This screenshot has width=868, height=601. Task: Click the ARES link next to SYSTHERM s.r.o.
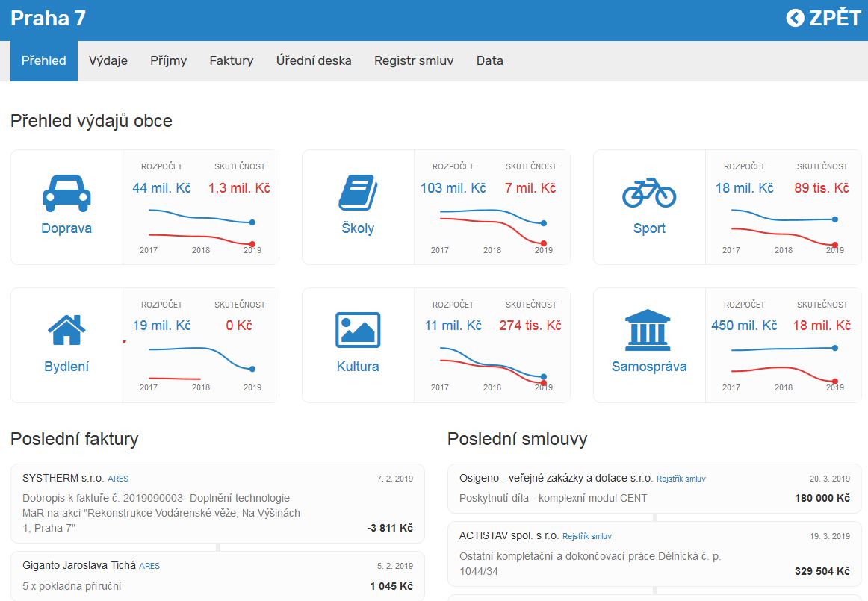(118, 479)
